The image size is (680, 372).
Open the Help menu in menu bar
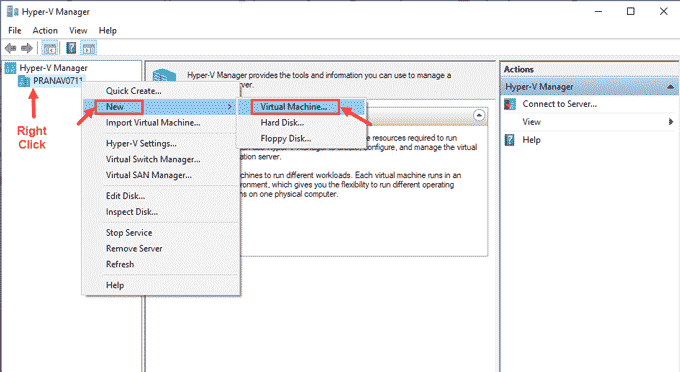108,30
